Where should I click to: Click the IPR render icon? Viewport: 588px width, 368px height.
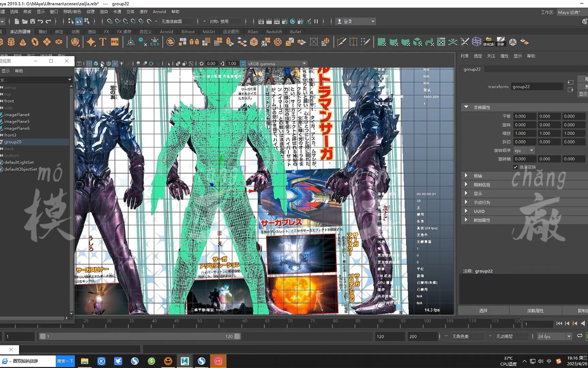tap(277, 22)
